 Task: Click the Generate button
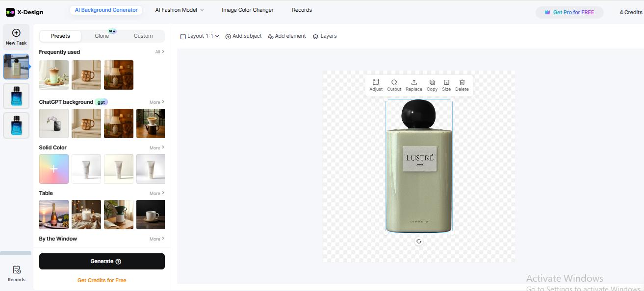(102, 261)
